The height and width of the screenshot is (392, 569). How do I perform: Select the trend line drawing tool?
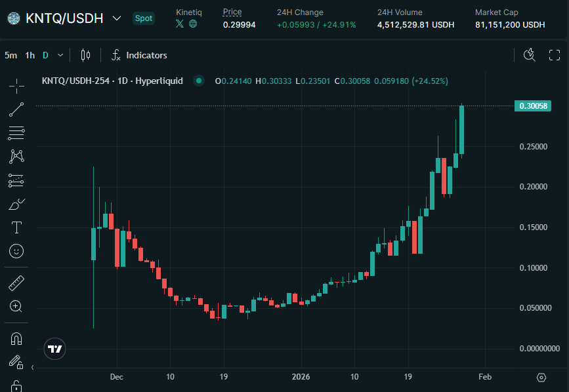pyautogui.click(x=16, y=109)
